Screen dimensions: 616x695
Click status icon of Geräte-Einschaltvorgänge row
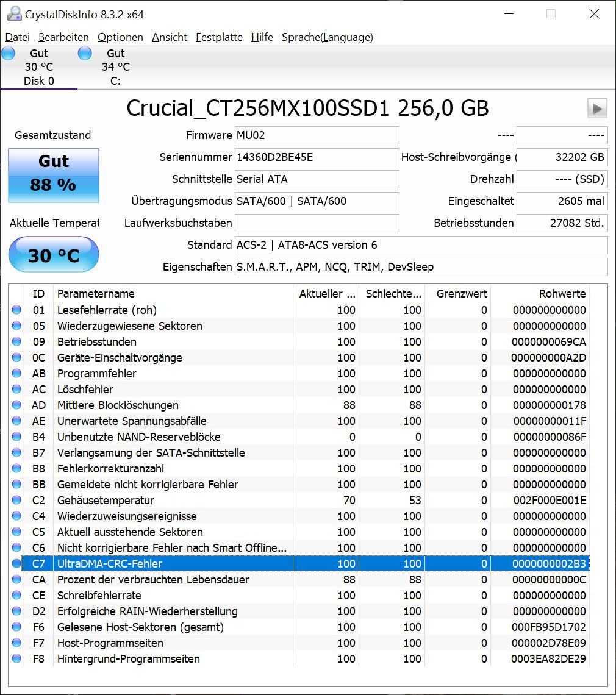pos(16,357)
